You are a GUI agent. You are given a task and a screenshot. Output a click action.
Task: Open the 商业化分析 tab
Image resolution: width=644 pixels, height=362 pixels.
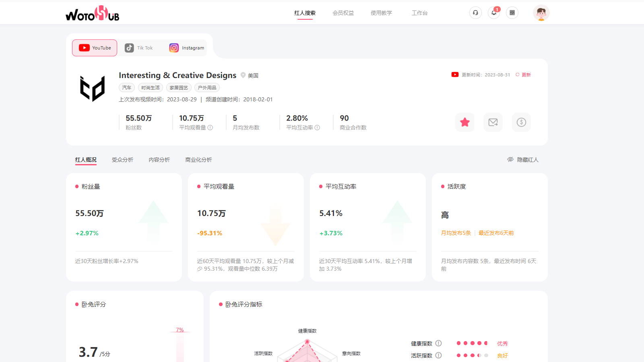[x=198, y=160]
